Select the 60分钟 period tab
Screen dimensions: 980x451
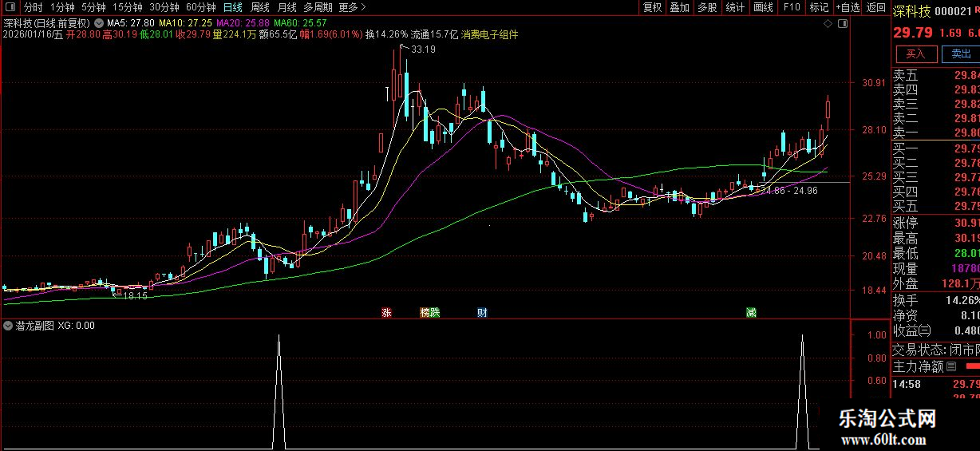(x=201, y=7)
